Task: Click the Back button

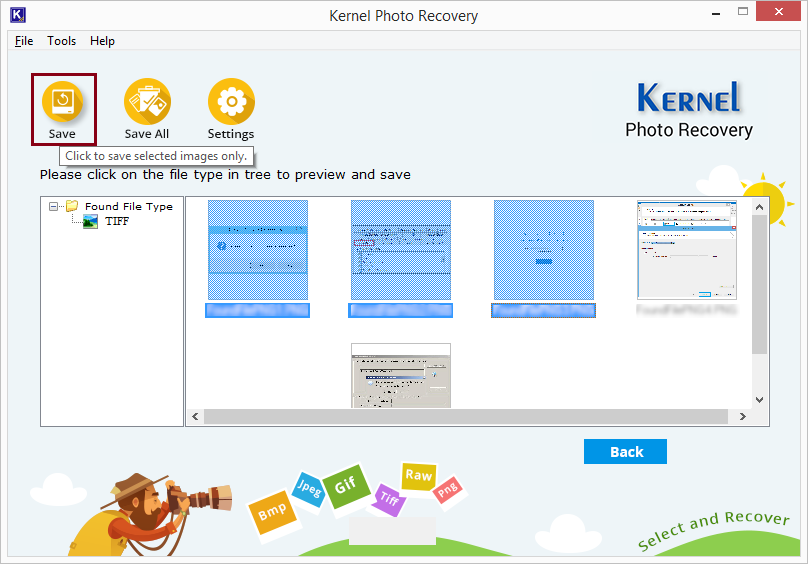Action: [625, 452]
